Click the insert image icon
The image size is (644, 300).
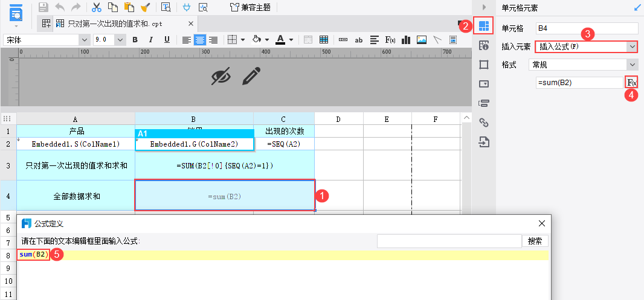(x=422, y=39)
